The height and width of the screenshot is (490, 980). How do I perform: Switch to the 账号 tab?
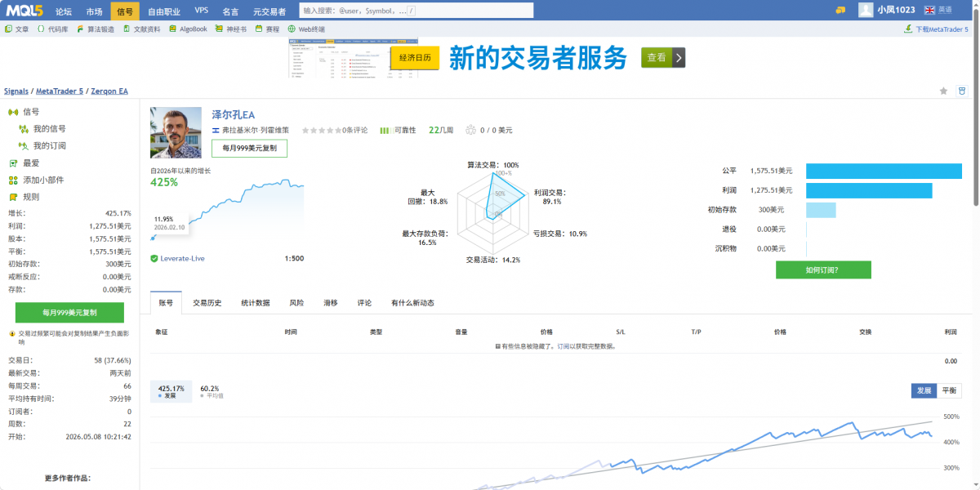click(x=166, y=302)
